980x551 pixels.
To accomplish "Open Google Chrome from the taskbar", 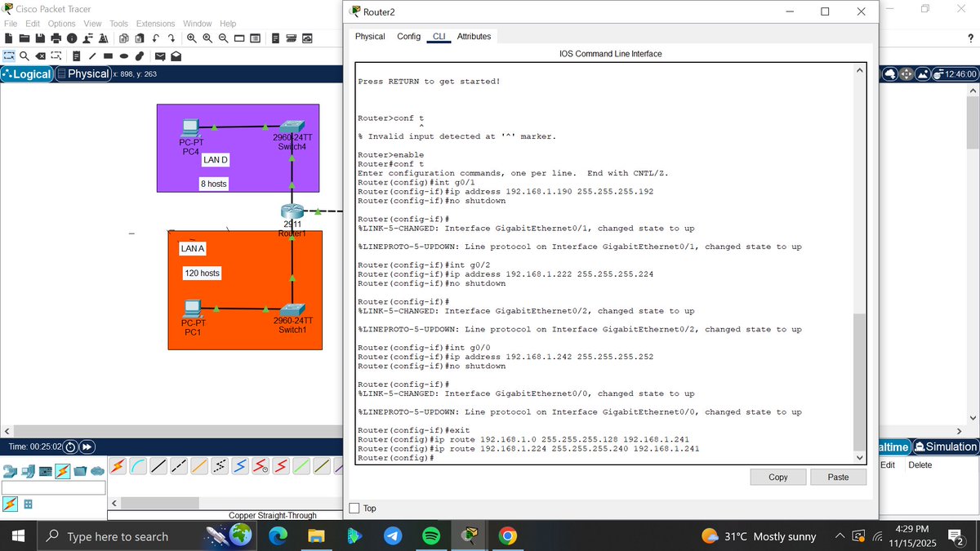I will 510,536.
